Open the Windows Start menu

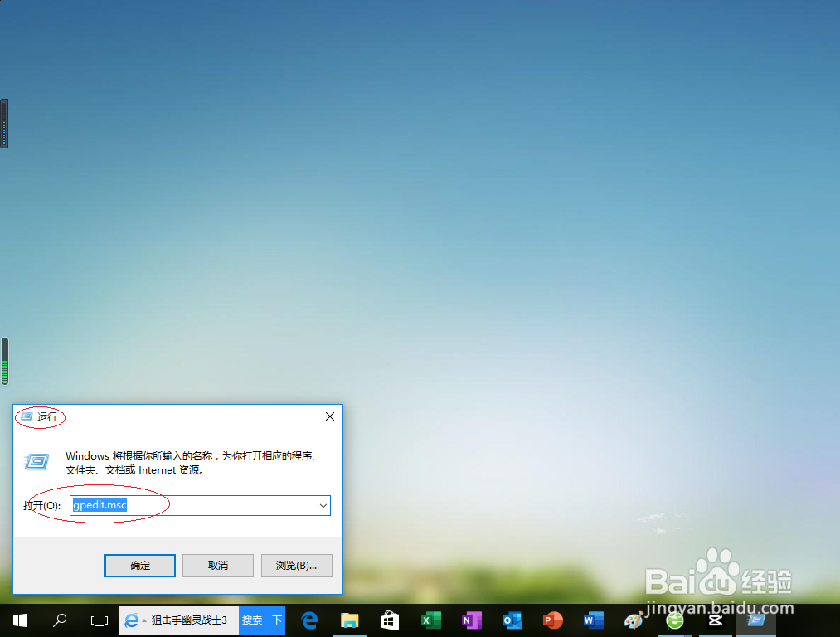20,620
